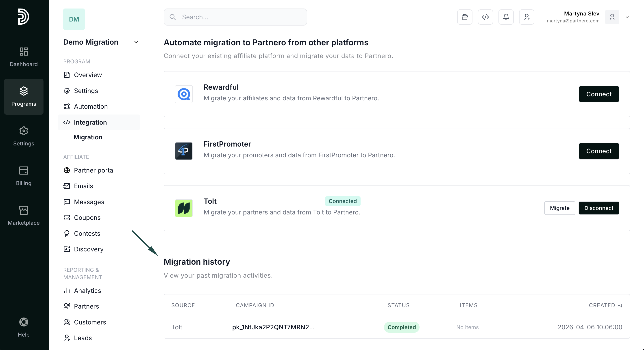This screenshot has height=350, width=644.
Task: Click the code brackets icon in header
Action: pos(485,17)
